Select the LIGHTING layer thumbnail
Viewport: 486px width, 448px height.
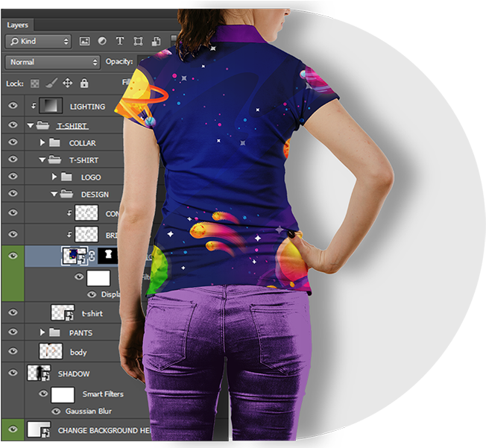click(x=51, y=105)
